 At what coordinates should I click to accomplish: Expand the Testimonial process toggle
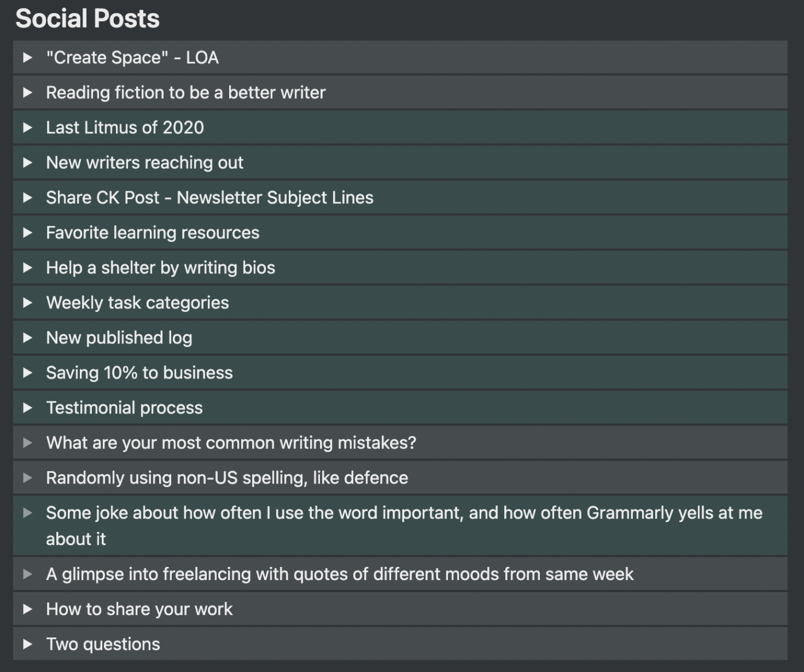[27, 408]
